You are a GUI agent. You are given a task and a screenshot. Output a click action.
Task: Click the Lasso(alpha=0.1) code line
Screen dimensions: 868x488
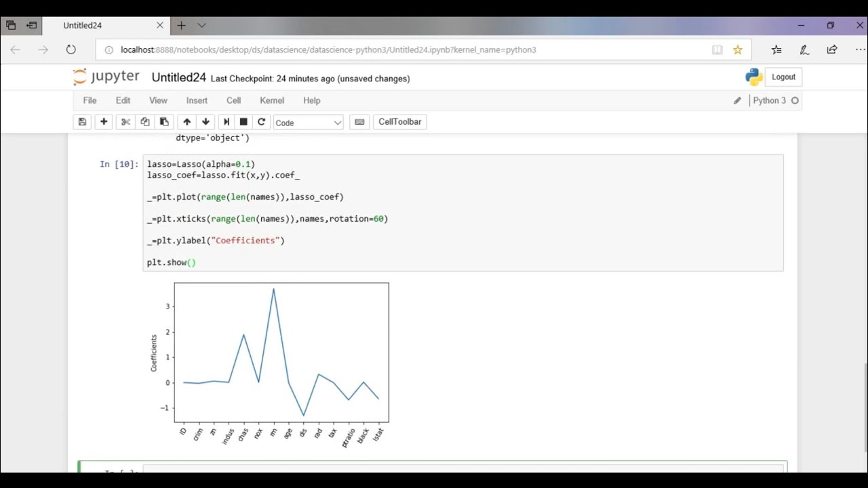201,164
